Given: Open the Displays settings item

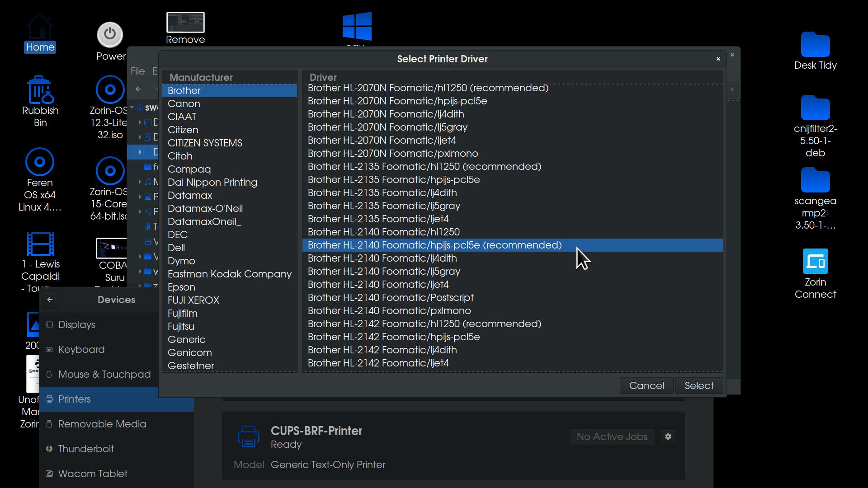Looking at the screenshot, I should click(x=76, y=324).
